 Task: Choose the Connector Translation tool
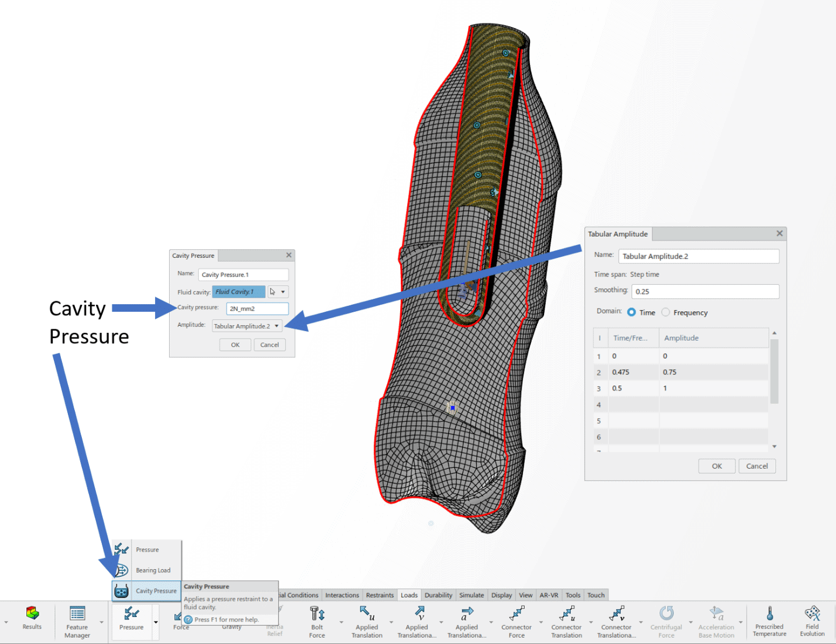coord(566,622)
